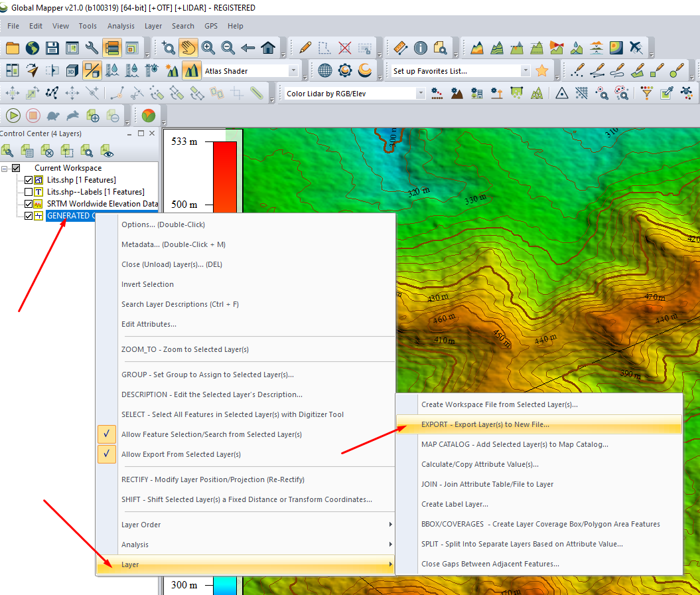700x595 pixels.
Task: Open the GPS menu
Action: 211,26
